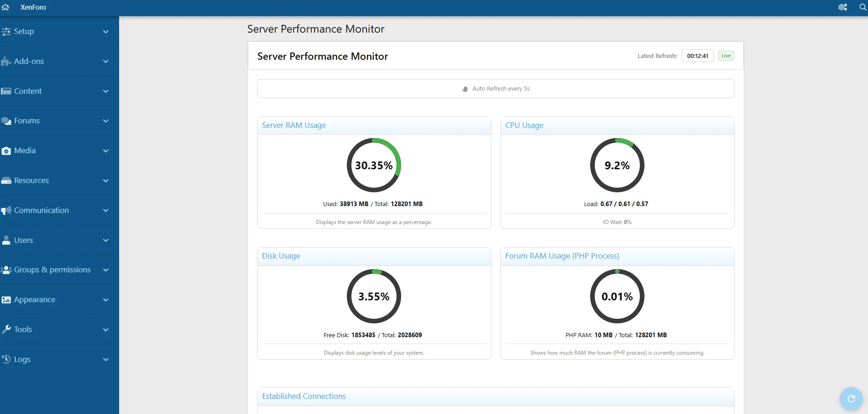This screenshot has width=868, height=414.
Task: Click the Server RAM Usage circular gauge
Action: (x=374, y=165)
